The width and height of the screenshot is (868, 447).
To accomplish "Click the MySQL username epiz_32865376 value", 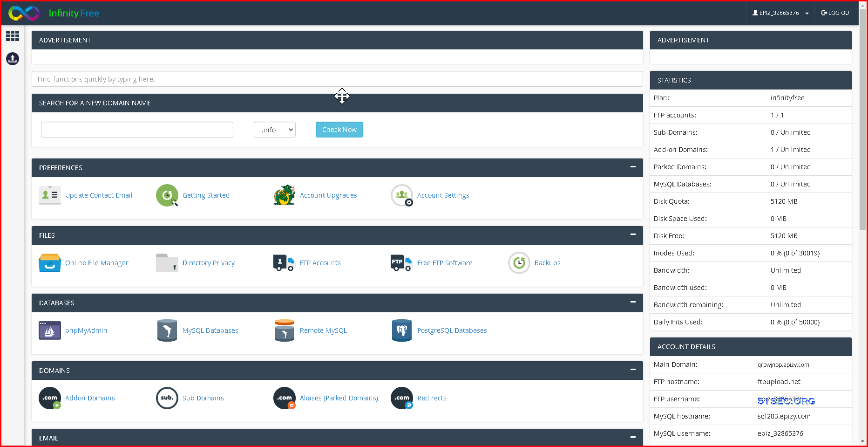I will pyautogui.click(x=780, y=433).
